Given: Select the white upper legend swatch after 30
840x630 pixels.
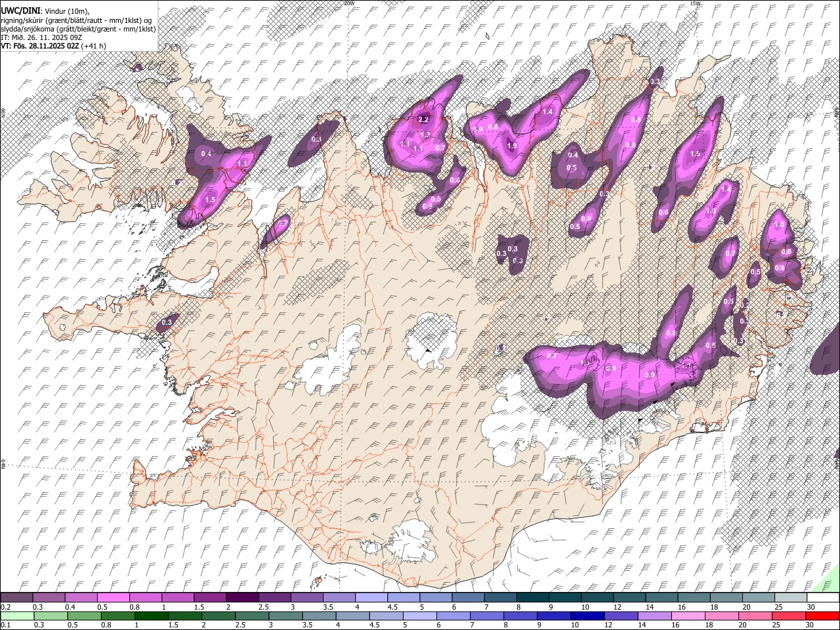Looking at the screenshot, I should click(822, 598).
